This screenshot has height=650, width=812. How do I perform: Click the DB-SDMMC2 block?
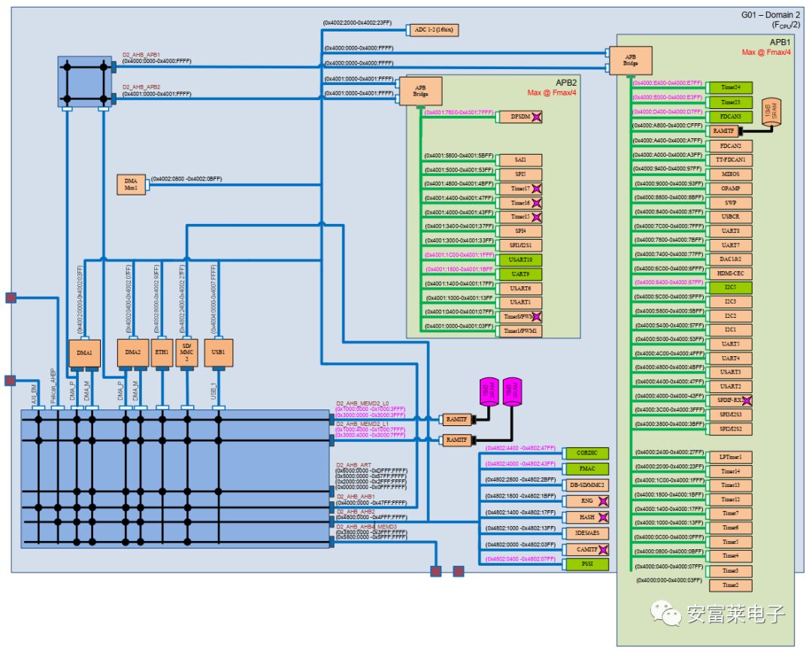586,485
